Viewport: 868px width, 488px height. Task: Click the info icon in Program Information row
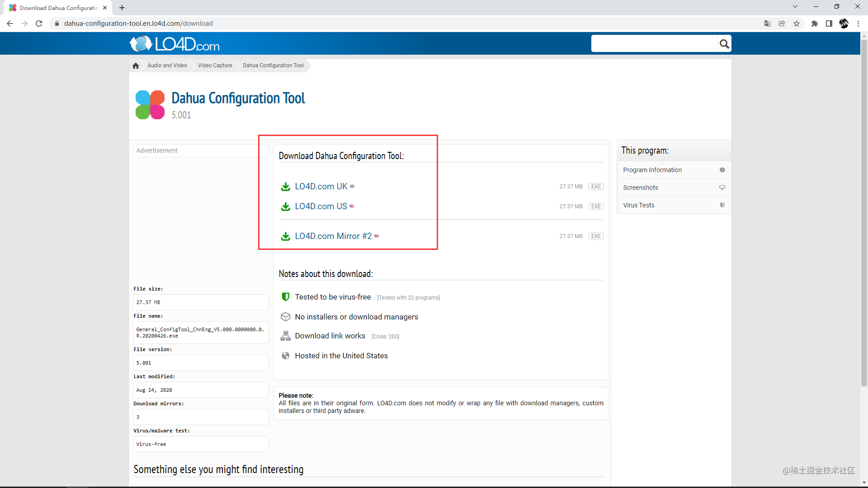[x=722, y=170]
